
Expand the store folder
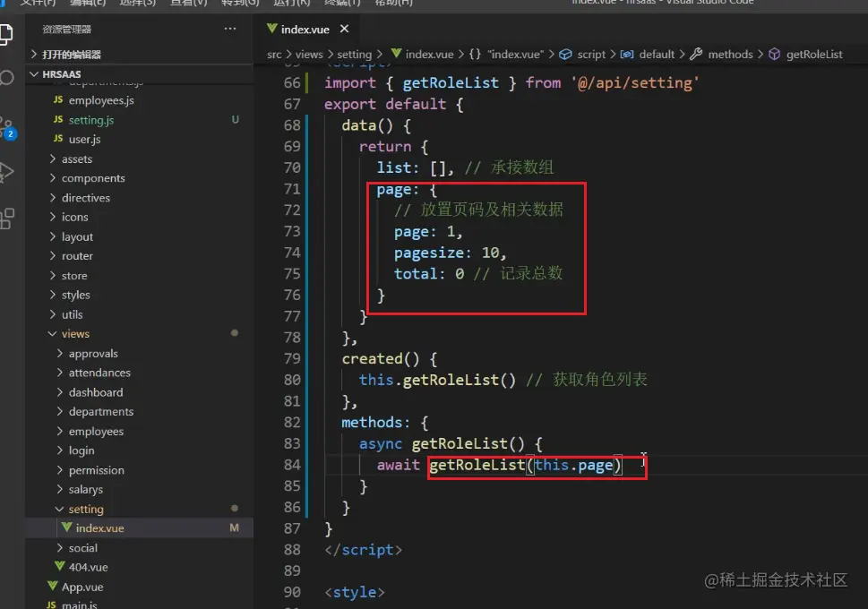point(74,276)
